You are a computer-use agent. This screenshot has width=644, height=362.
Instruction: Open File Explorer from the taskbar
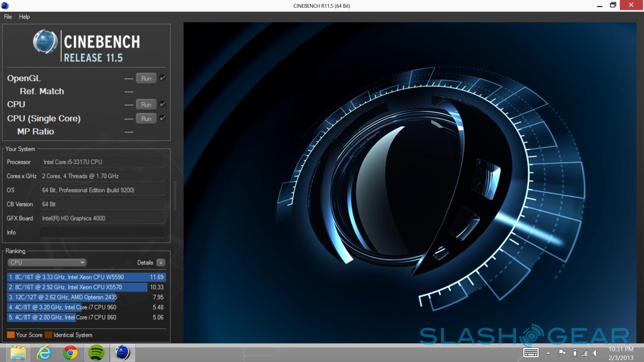click(x=18, y=353)
